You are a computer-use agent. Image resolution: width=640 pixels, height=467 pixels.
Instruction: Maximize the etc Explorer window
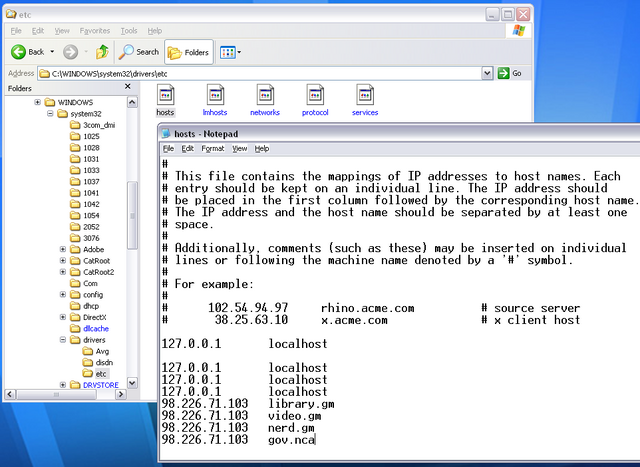508,15
